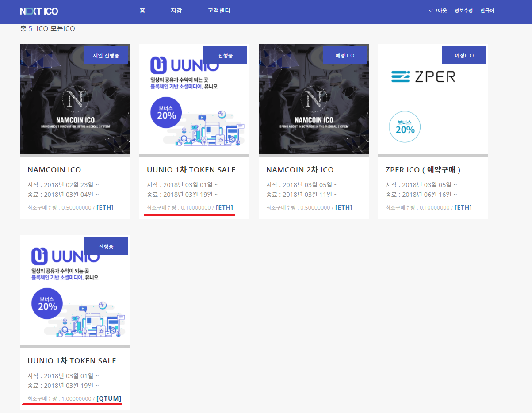Image resolution: width=532 pixels, height=413 pixels.
Task: Click the [QTUM] label on UUNIO card
Action: (x=109, y=398)
